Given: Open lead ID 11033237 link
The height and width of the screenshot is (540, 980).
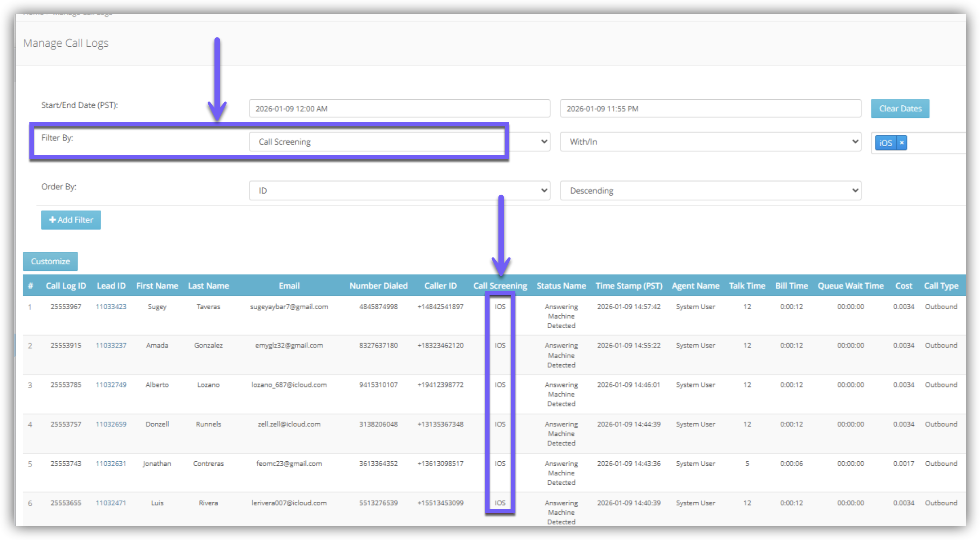Looking at the screenshot, I should pyautogui.click(x=111, y=346).
